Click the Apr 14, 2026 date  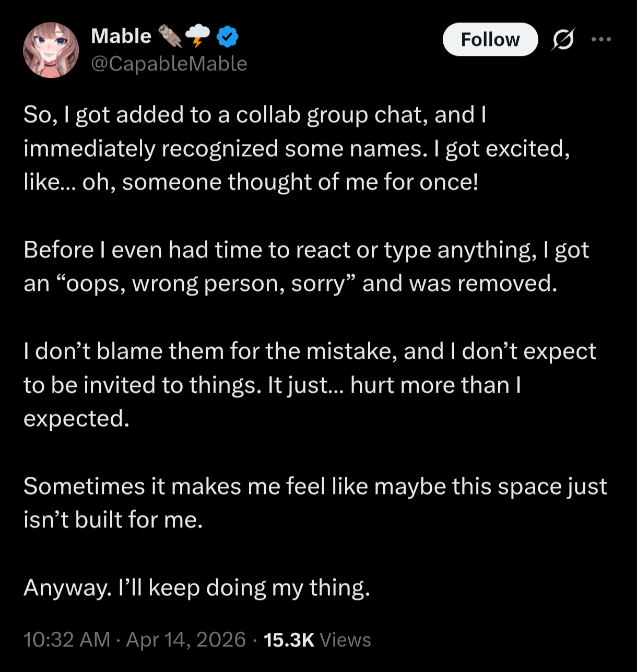tap(186, 640)
